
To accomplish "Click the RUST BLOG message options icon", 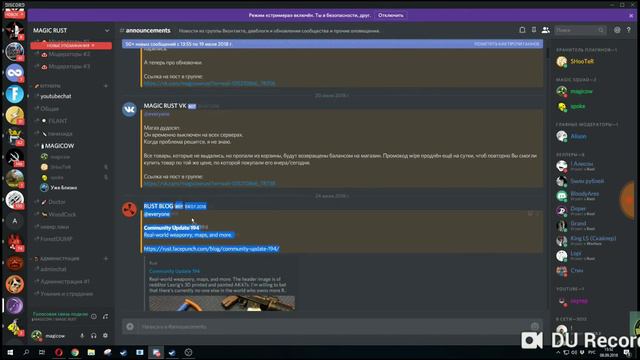I will (537, 214).
